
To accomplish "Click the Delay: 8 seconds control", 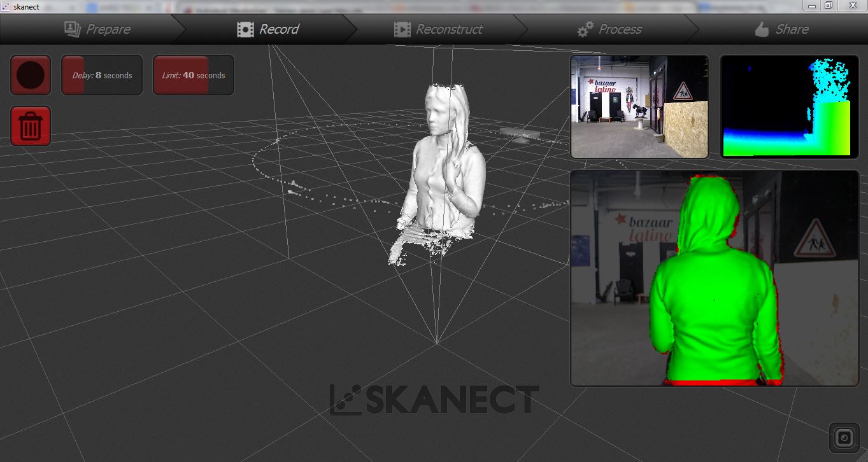I will (101, 74).
